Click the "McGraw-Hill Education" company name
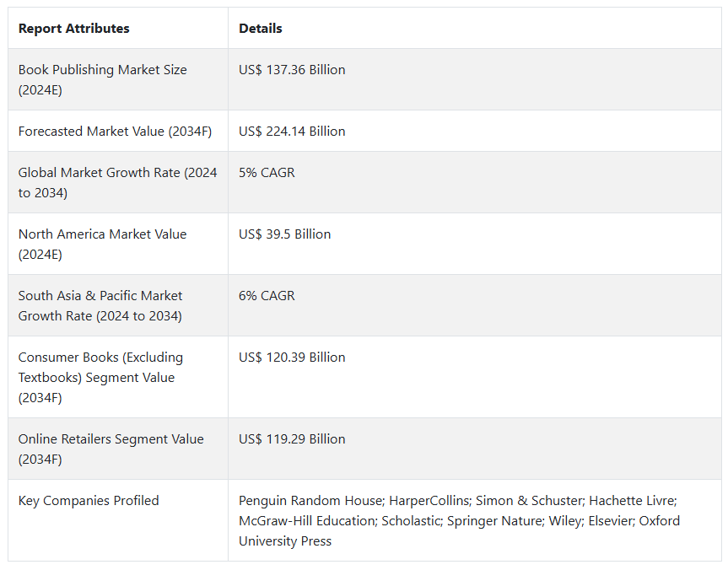This screenshot has height=570, width=728. click(306, 521)
